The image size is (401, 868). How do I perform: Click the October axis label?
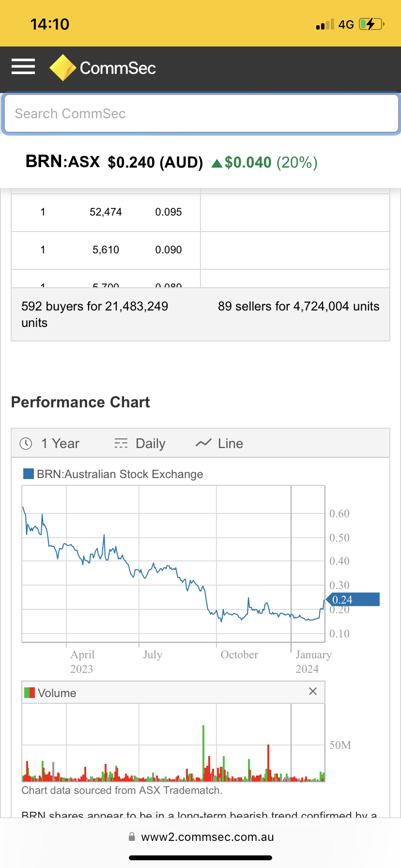(239, 654)
